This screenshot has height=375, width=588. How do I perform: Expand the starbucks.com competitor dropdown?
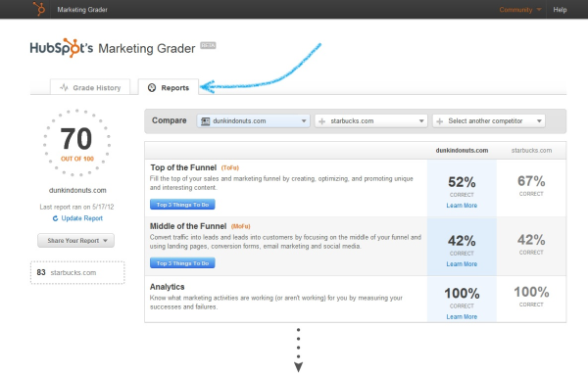coord(370,121)
